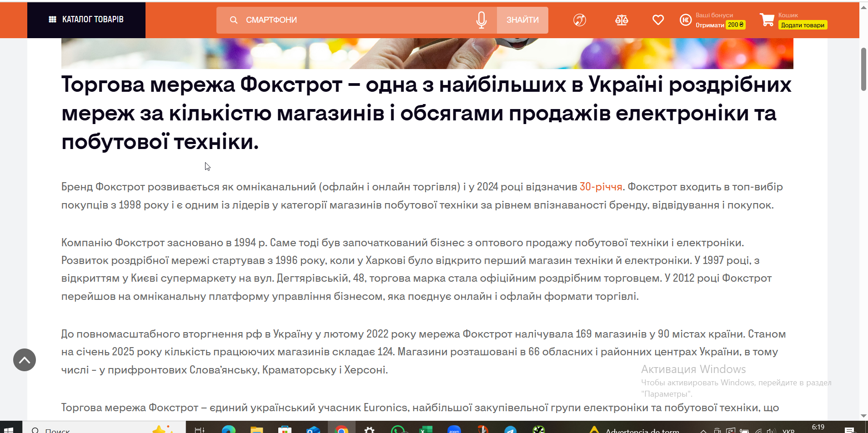Open the Каталог товарів grid menu

(x=52, y=20)
